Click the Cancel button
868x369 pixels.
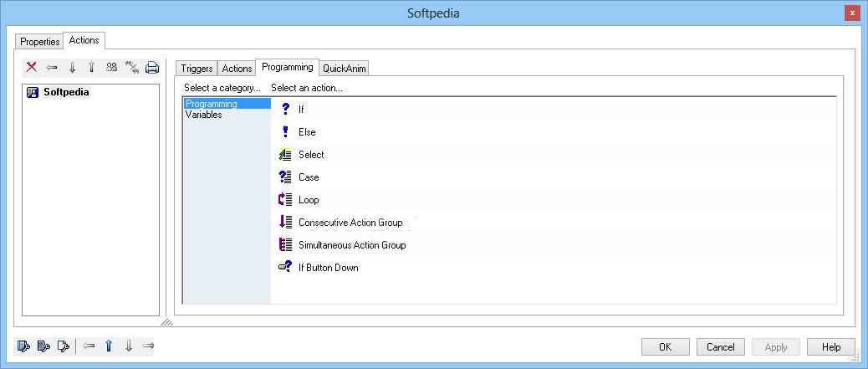721,347
